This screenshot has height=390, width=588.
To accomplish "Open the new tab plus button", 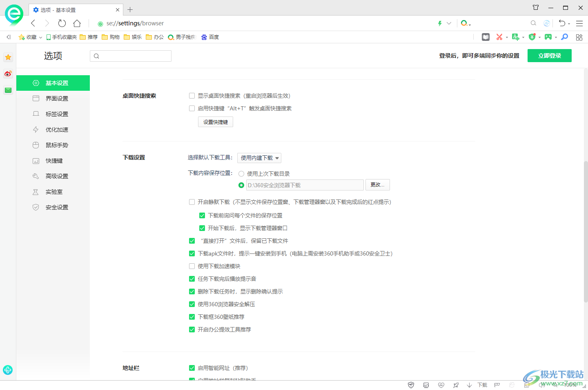I will point(130,9).
